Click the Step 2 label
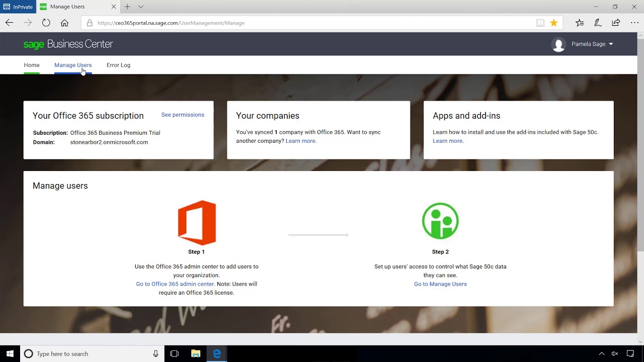This screenshot has width=644, height=362. pos(440,252)
